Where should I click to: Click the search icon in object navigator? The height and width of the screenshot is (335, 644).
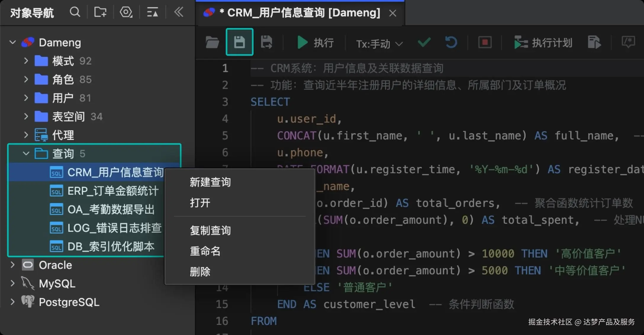point(75,12)
